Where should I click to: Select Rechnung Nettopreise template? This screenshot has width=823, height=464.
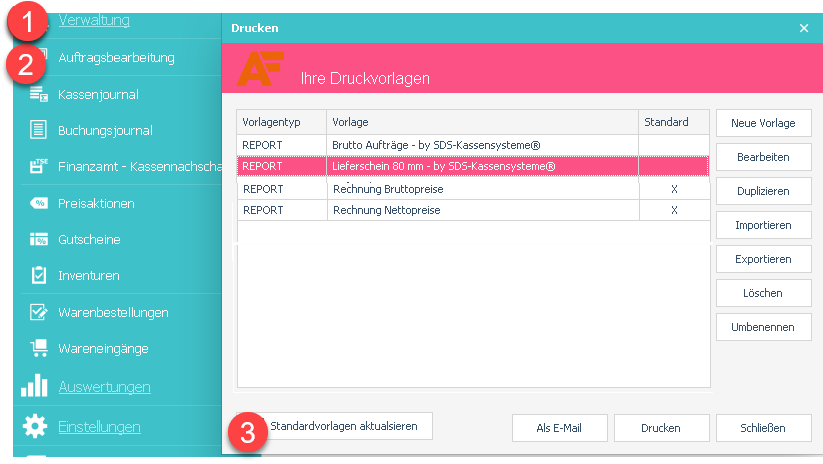coord(473,210)
